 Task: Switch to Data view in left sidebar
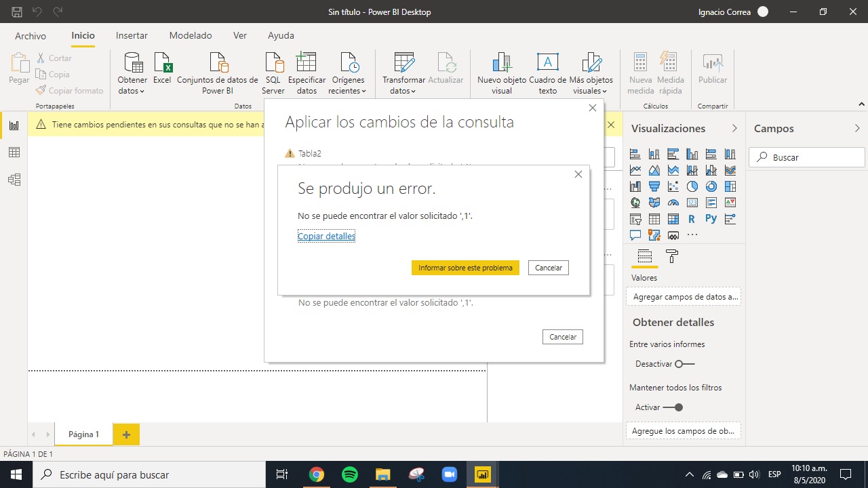click(x=14, y=152)
